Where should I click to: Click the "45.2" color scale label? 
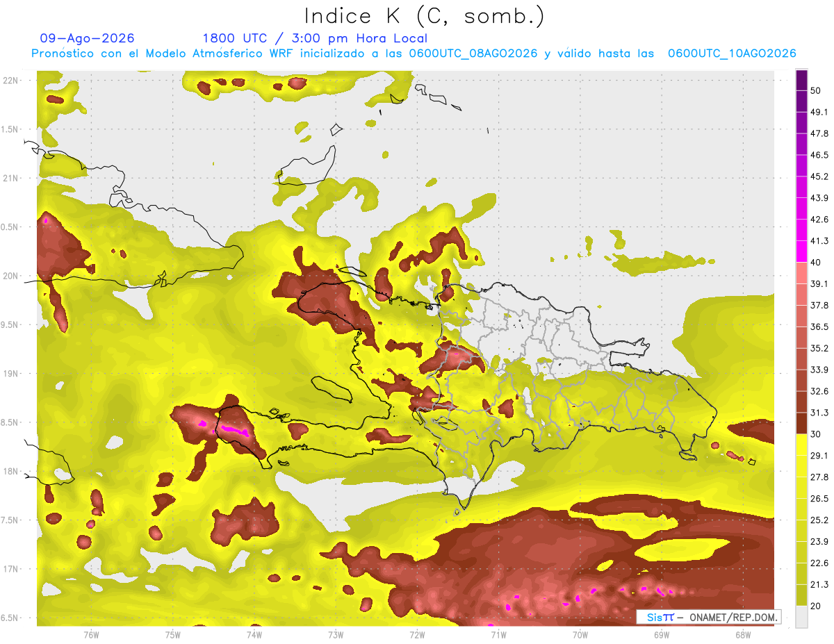click(819, 177)
